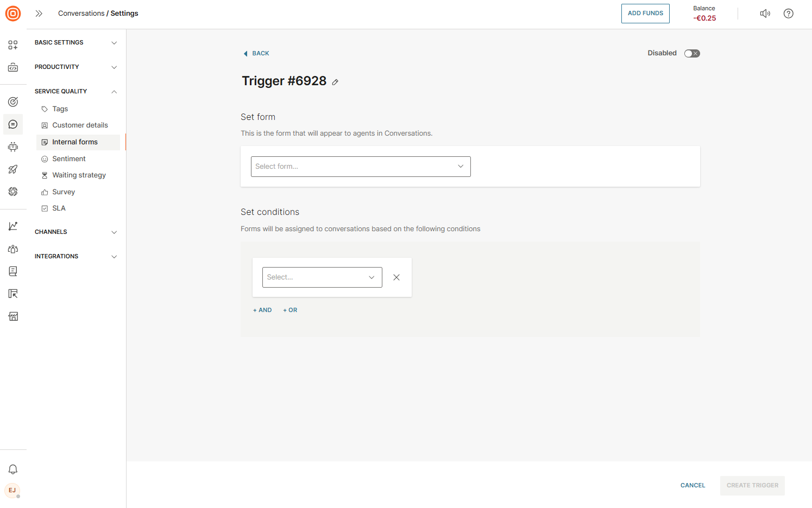Add an AND condition

(x=262, y=310)
